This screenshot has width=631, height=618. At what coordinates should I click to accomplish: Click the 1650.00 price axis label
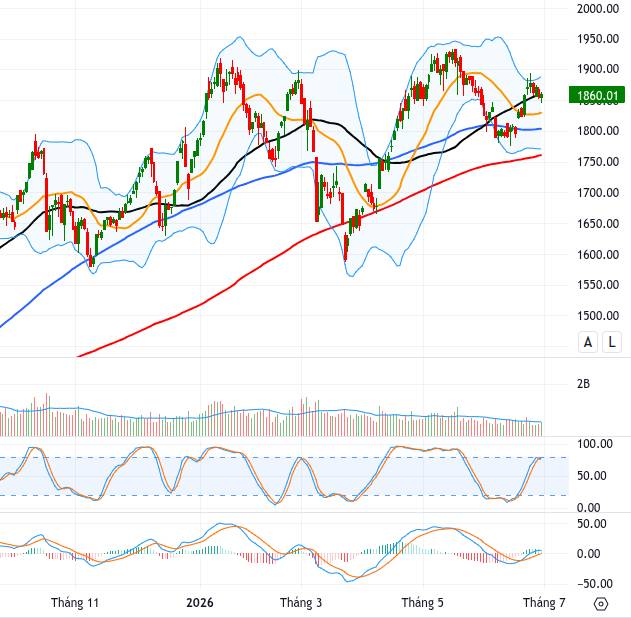coord(598,224)
